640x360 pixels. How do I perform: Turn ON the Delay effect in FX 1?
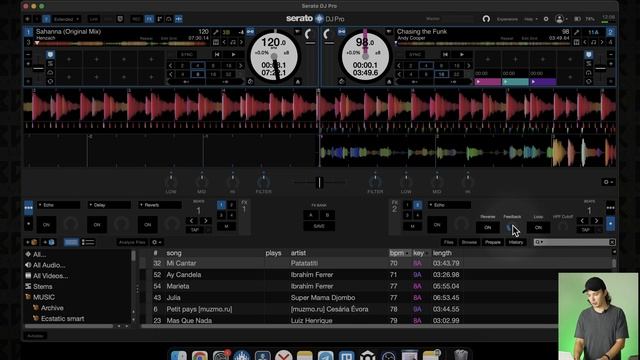point(97,224)
